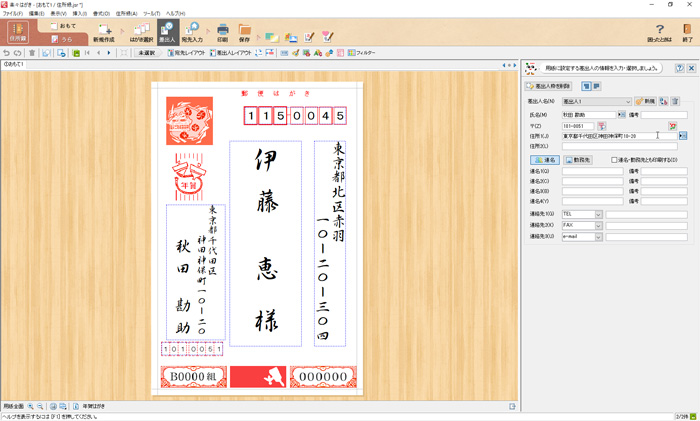The width and height of the screenshot is (700, 421).
Task: Open the はがき選択 postcard selection step
Action: point(140,33)
